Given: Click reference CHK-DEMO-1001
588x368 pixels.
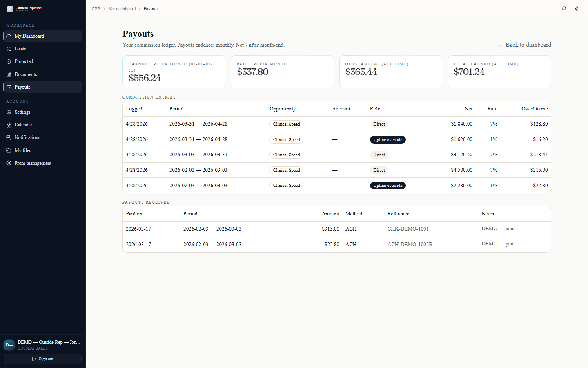Looking at the screenshot, I should 408,229.
